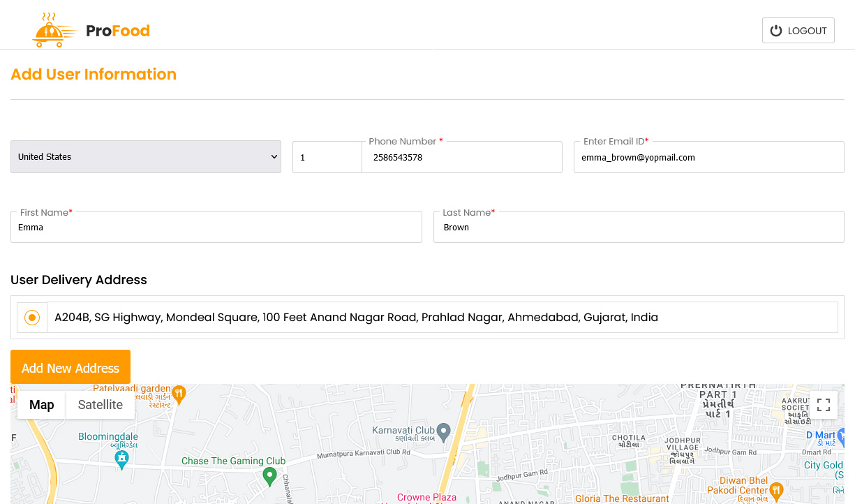The width and height of the screenshot is (855, 504).
Task: Select the delivery address radio button
Action: [32, 318]
